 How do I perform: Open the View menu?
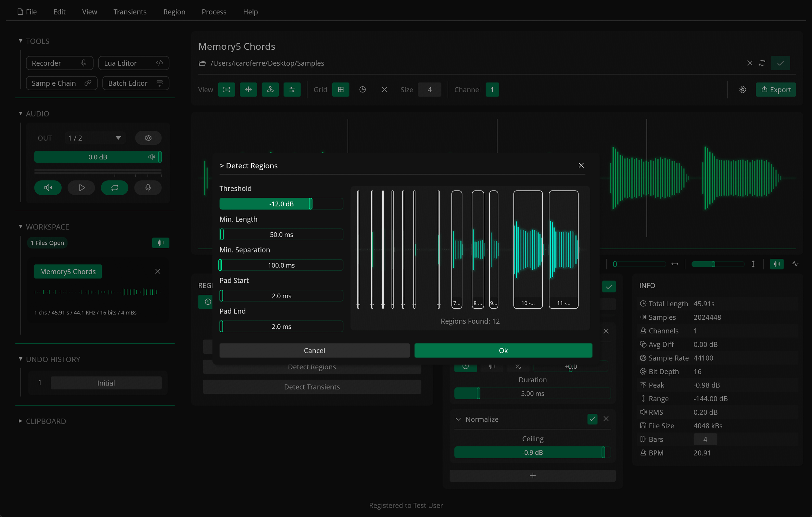coord(89,12)
